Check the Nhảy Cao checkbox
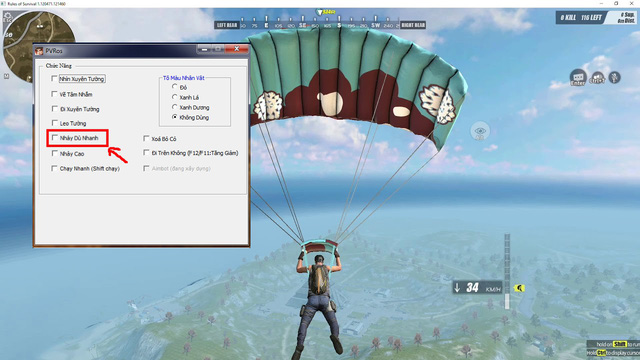The image size is (640, 360). click(54, 153)
